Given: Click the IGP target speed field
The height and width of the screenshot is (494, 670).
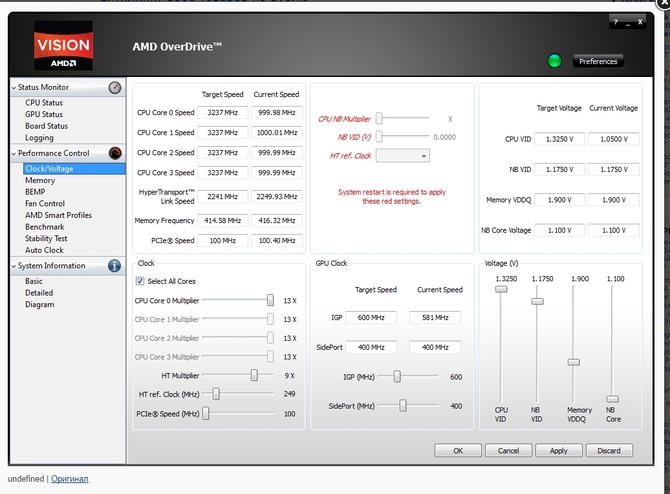Looking at the screenshot, I should [371, 318].
